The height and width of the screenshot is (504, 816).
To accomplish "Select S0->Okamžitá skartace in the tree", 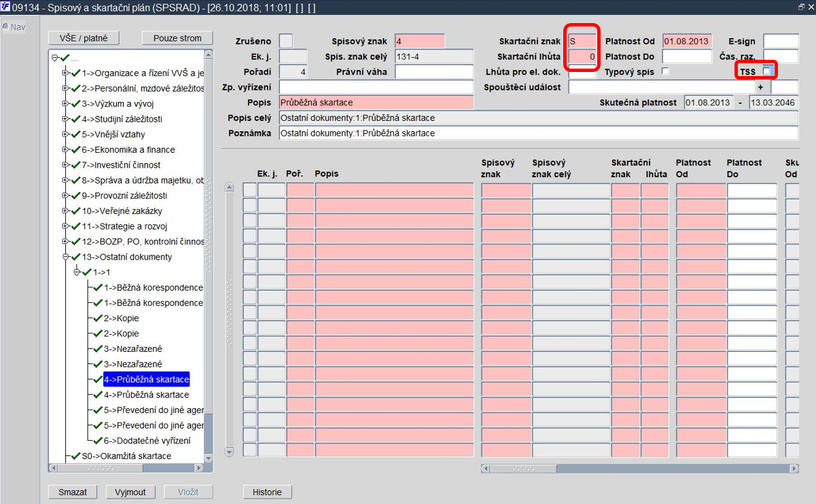I will click(x=126, y=456).
